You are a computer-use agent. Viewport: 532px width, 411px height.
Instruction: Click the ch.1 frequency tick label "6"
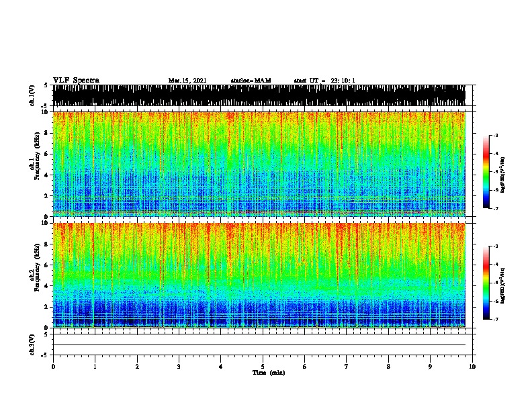(x=47, y=154)
